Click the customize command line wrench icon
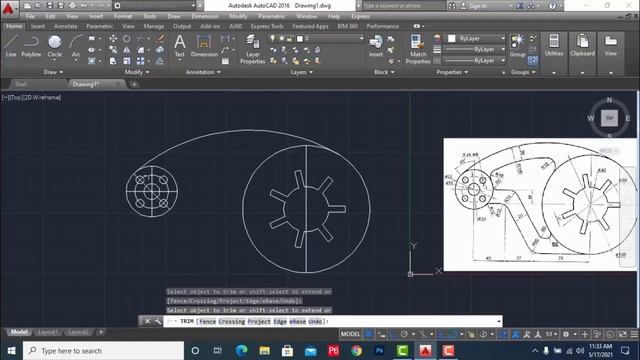640x360 pixels. [157, 321]
